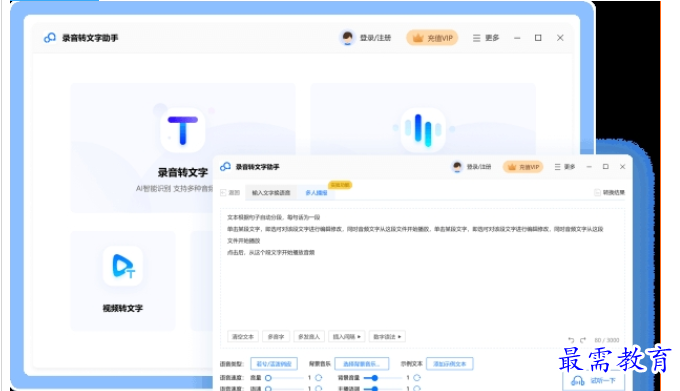Open the 录音转文字 card with the T icon
Image resolution: width=680 pixels, height=391 pixels.
[x=183, y=148]
